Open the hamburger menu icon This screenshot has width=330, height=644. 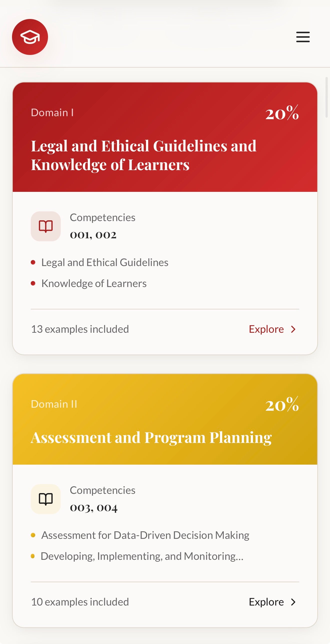click(302, 37)
